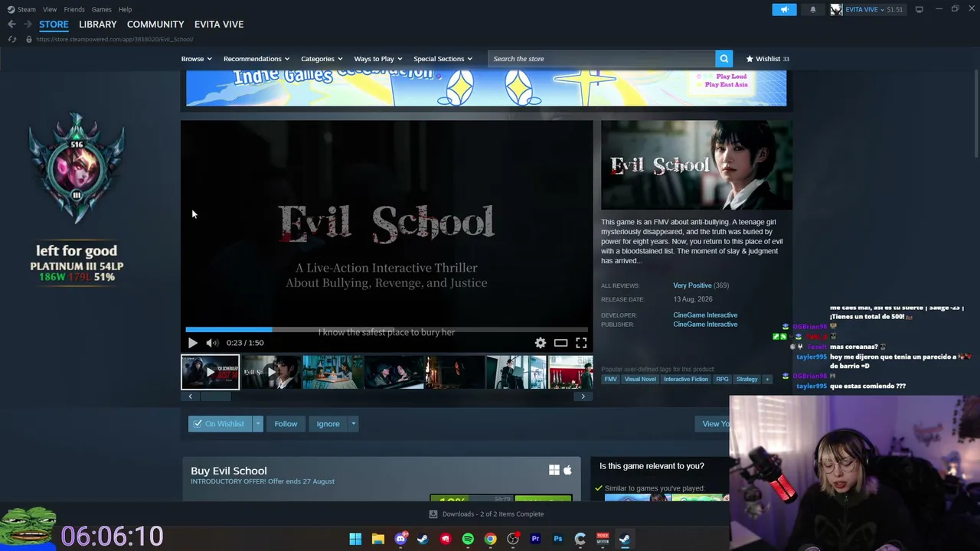Image resolution: width=980 pixels, height=551 pixels.
Task: Open developer CineGame Interactive link
Action: click(705, 315)
